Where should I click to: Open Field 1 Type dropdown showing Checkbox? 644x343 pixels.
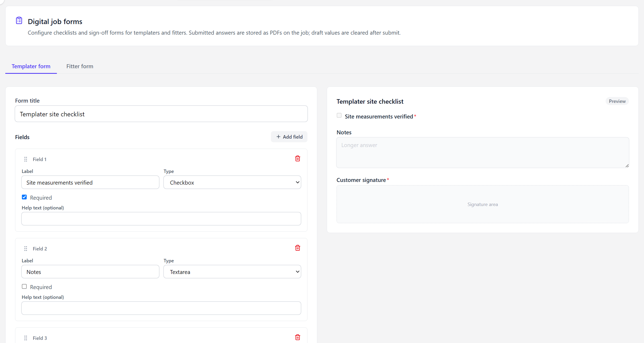232,182
